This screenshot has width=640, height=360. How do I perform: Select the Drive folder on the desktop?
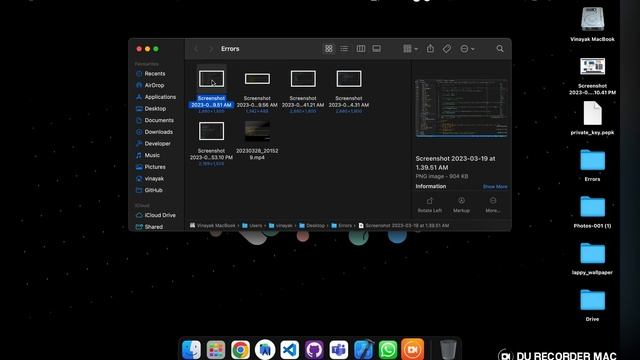pyautogui.click(x=592, y=300)
